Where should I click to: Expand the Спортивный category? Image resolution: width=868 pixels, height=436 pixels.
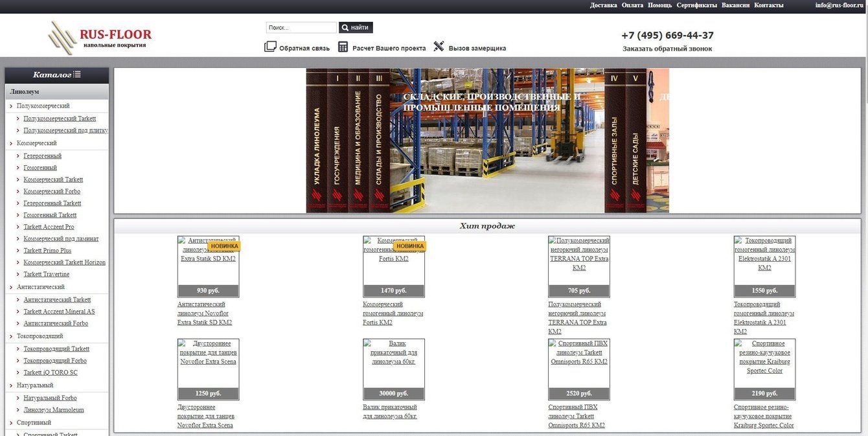pyautogui.click(x=34, y=422)
